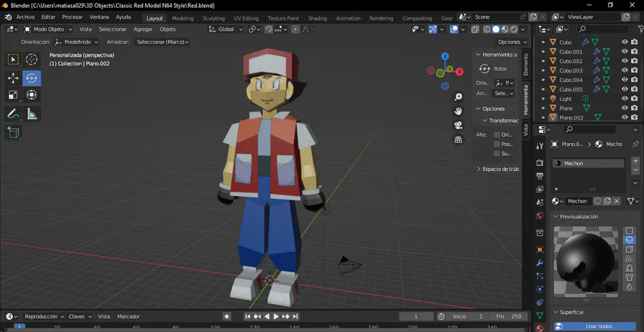Open the Elemento sidebar tab
This screenshot has height=332, width=644.
tap(525, 64)
